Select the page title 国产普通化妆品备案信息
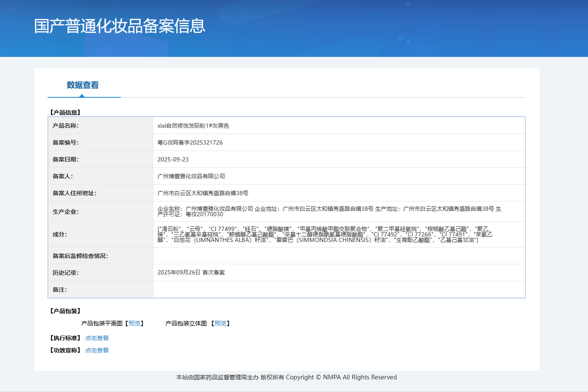This screenshot has height=392, width=588. click(120, 26)
